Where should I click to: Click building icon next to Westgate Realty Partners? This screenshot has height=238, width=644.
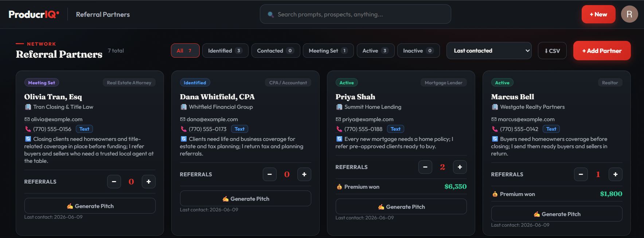click(495, 107)
